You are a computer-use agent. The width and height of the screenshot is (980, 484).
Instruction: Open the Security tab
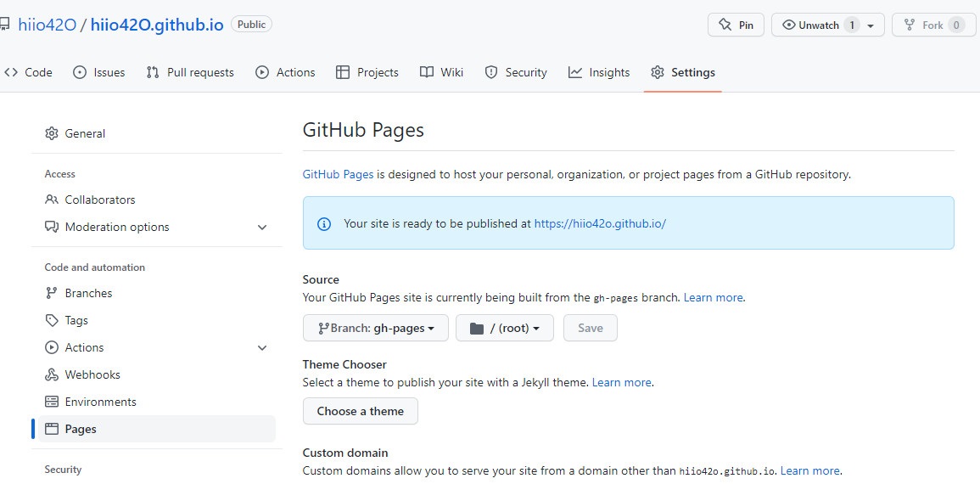coord(516,72)
